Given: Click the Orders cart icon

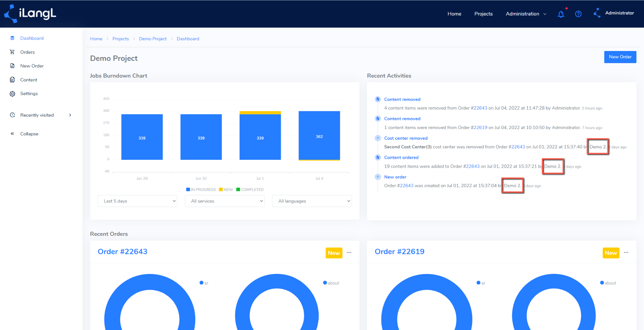Looking at the screenshot, I should click(x=12, y=52).
